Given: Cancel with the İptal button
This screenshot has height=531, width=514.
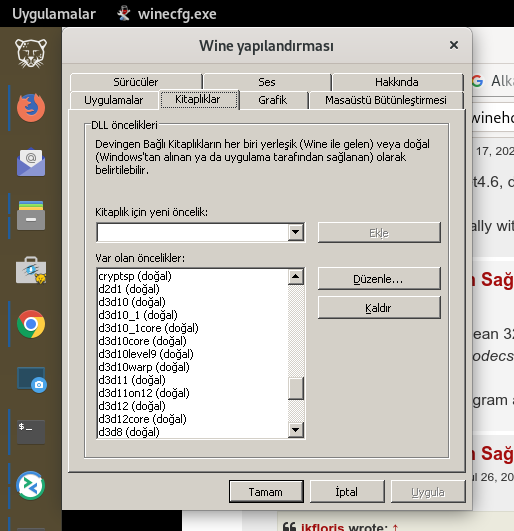Looking at the screenshot, I should tap(347, 492).
